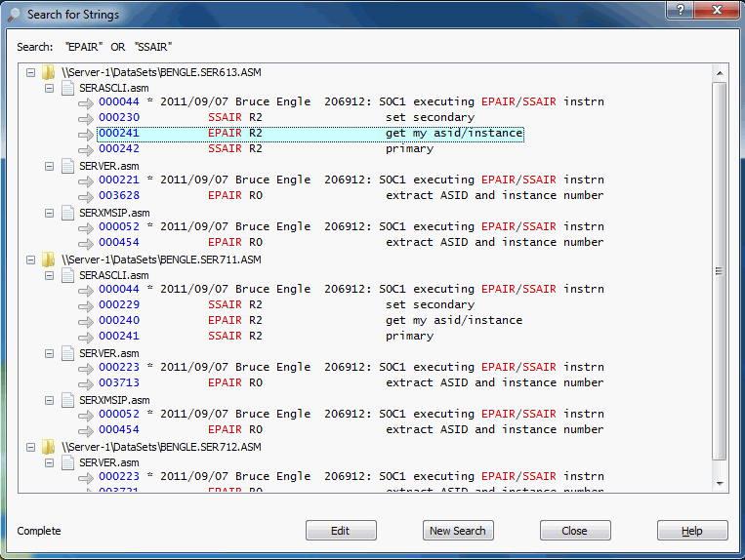Click the Edit button
745x560 pixels.
[341, 530]
